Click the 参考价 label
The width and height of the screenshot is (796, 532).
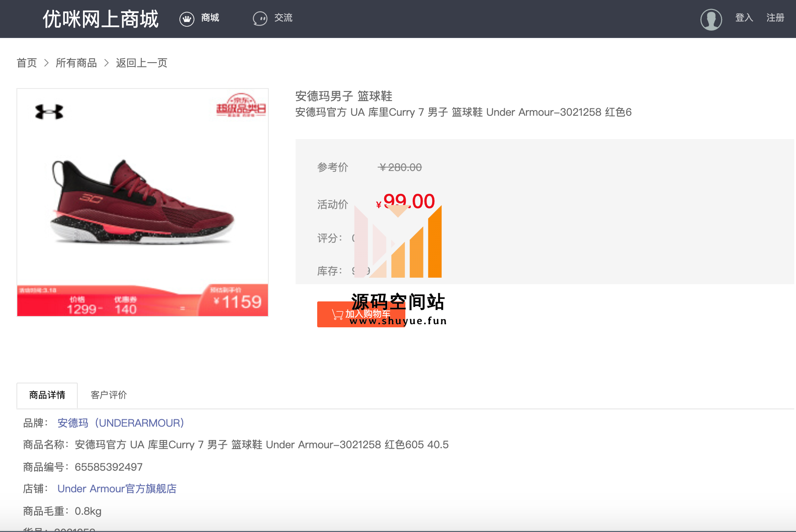(x=333, y=168)
